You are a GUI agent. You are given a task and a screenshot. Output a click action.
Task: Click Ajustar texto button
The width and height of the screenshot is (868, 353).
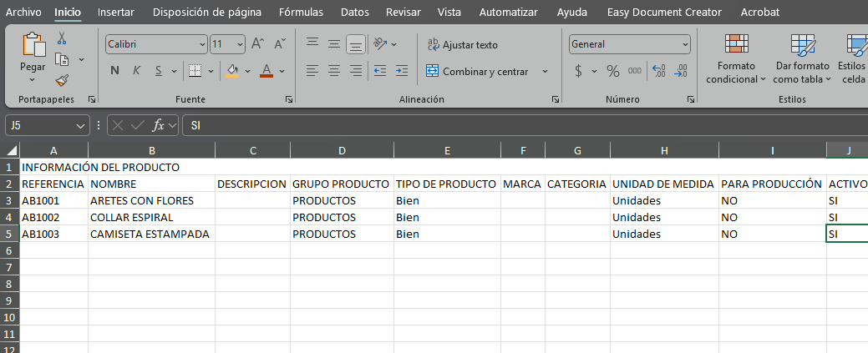[463, 45]
